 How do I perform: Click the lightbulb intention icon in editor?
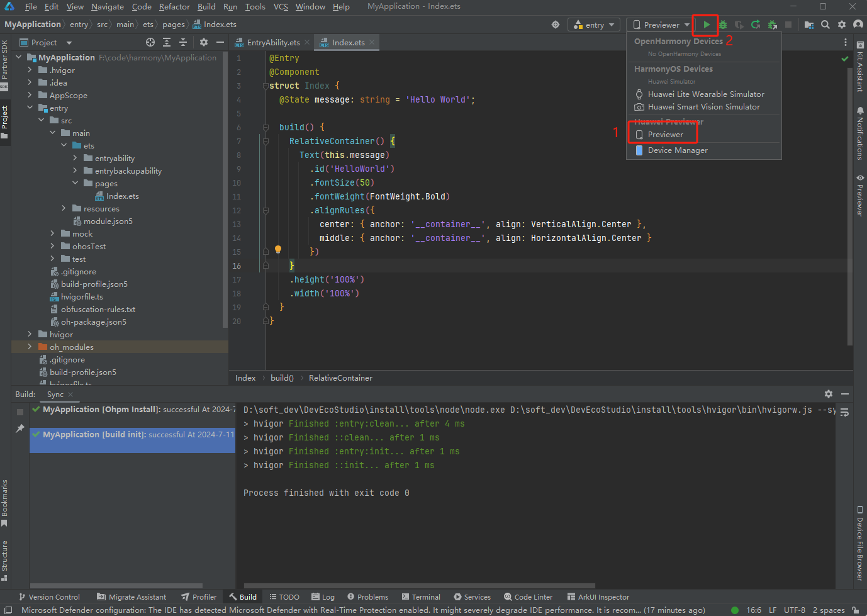(278, 250)
